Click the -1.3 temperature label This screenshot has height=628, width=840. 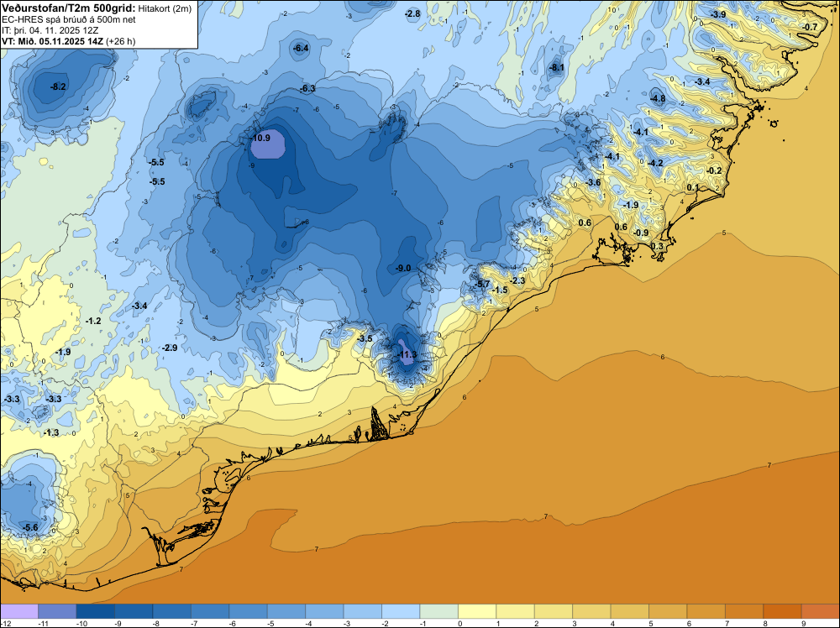[x=51, y=432]
